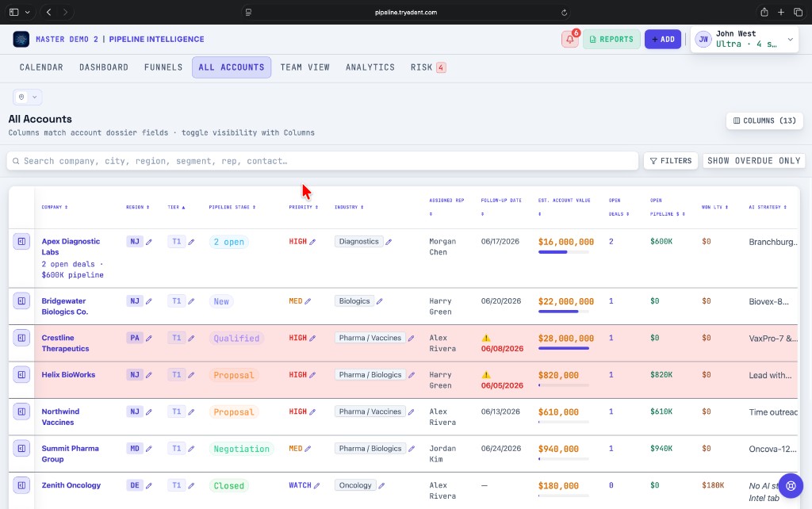Click the Diagnostics industry tag

point(359,241)
